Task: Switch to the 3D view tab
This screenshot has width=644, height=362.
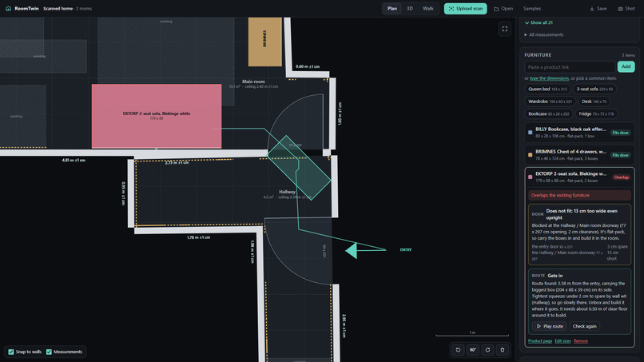Action: pyautogui.click(x=409, y=8)
